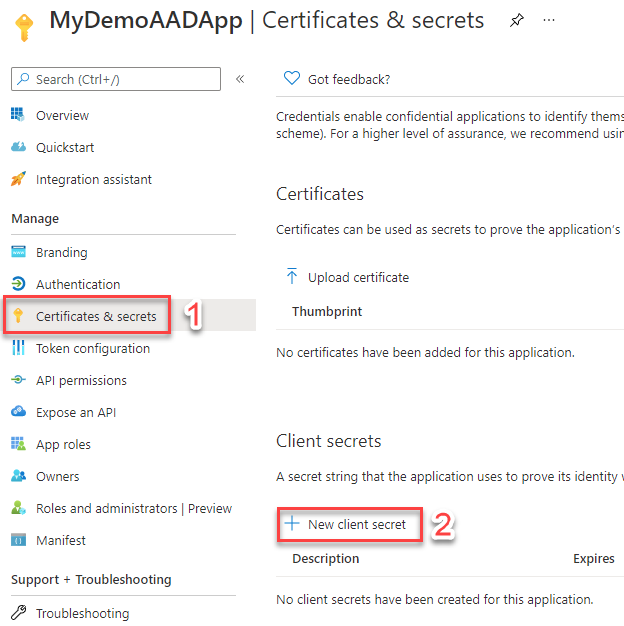Click the Quickstart cloud icon
The width and height of the screenshot is (624, 626).
coord(18,147)
